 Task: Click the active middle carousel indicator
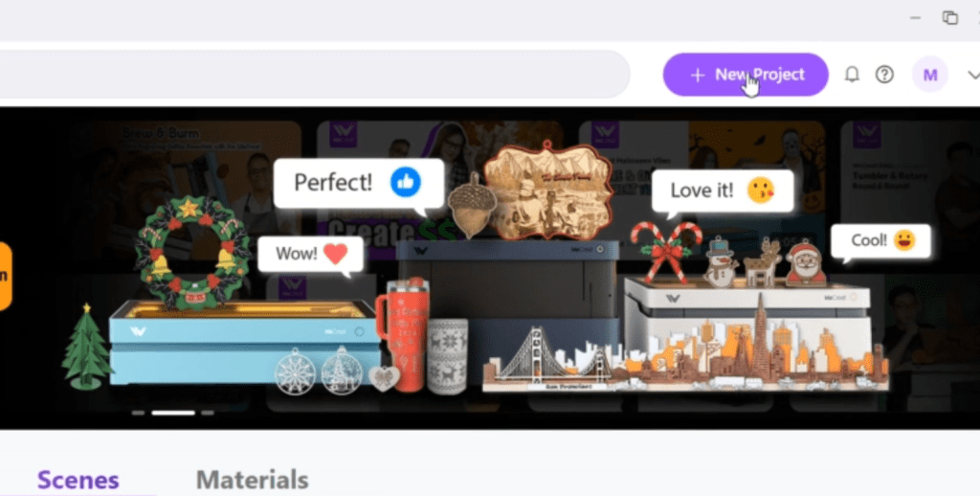173,413
